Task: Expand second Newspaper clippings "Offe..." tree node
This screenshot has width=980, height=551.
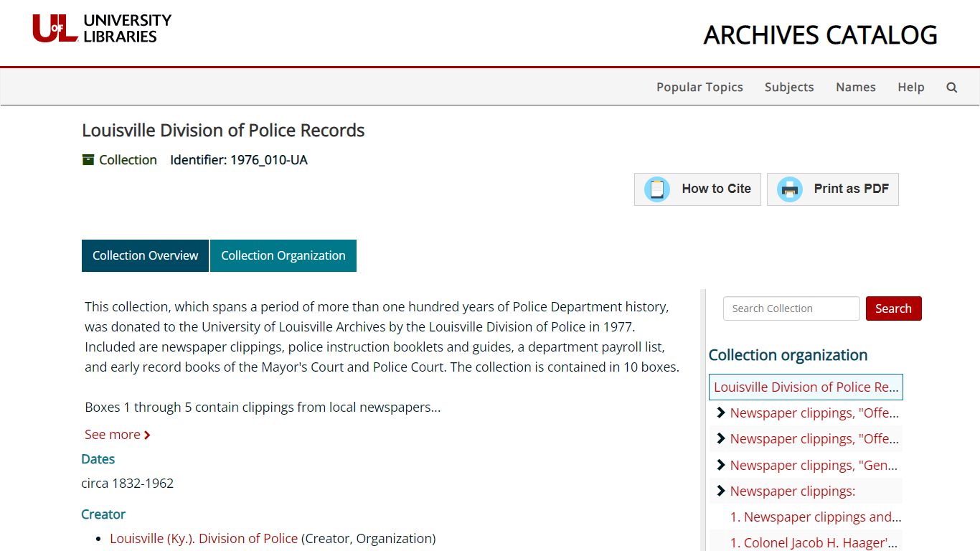Action: (x=721, y=438)
